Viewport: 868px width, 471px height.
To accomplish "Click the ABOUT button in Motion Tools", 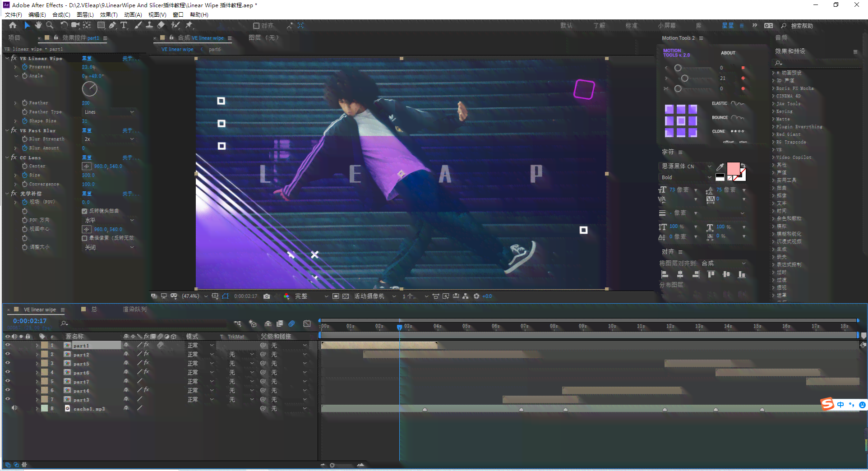I will 728,53.
